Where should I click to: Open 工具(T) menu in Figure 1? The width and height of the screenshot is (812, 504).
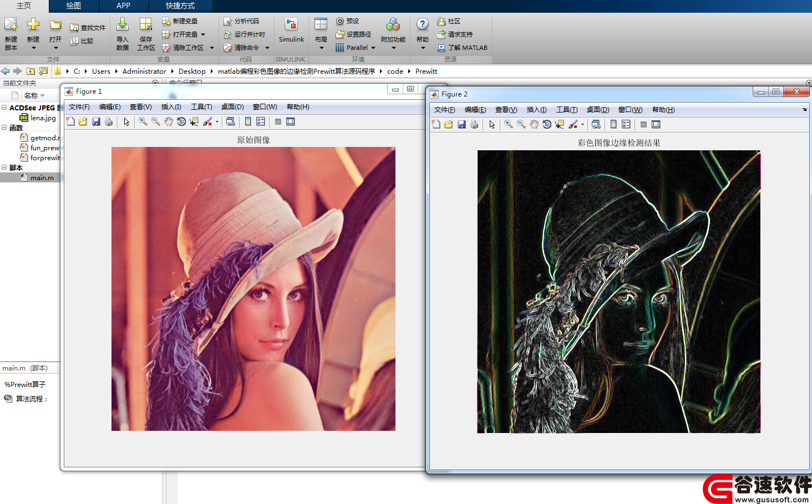[201, 107]
